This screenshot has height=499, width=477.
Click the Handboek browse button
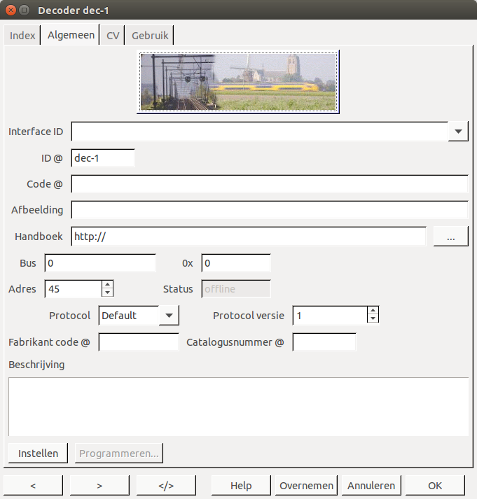tap(451, 236)
